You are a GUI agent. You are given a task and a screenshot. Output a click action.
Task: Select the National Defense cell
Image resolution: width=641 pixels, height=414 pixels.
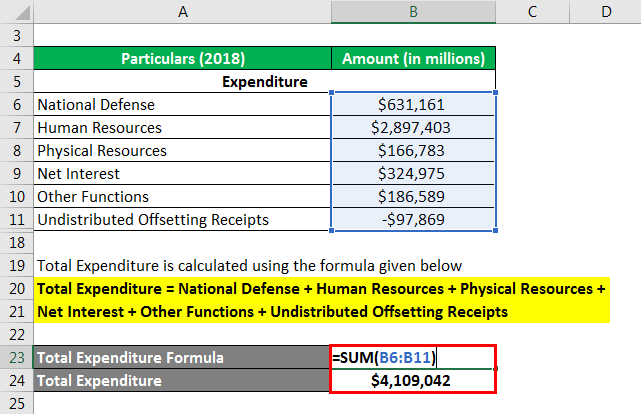[x=182, y=105]
